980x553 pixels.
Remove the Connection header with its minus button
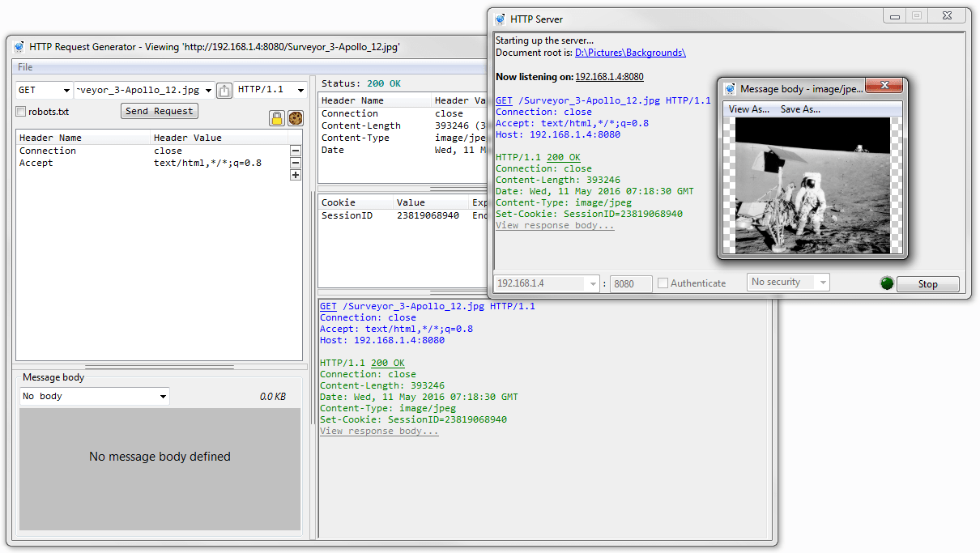click(296, 151)
